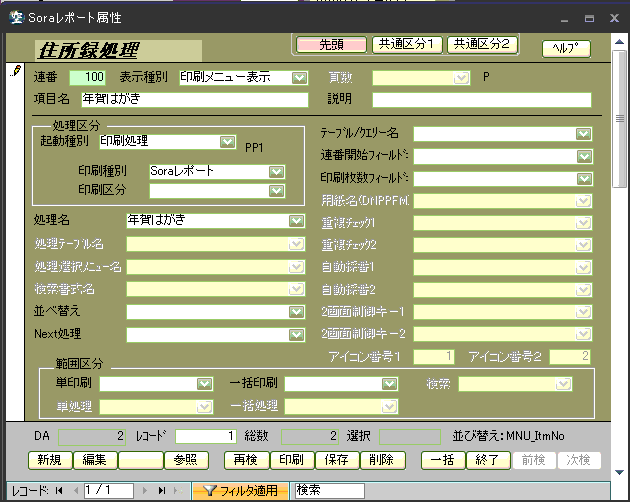Screen dimensions: 630x502
Task: Open the テーブル/クエリー名 dropdown
Action: (583, 134)
